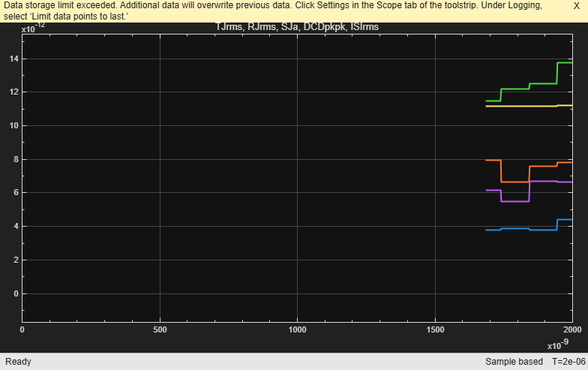This screenshot has width=588, height=370.
Task: Click the y-axis tick label 0
Action: point(16,294)
